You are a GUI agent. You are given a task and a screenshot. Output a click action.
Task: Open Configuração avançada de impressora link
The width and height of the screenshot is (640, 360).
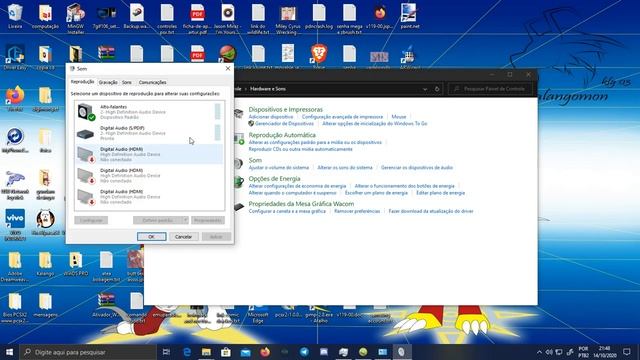click(x=342, y=117)
